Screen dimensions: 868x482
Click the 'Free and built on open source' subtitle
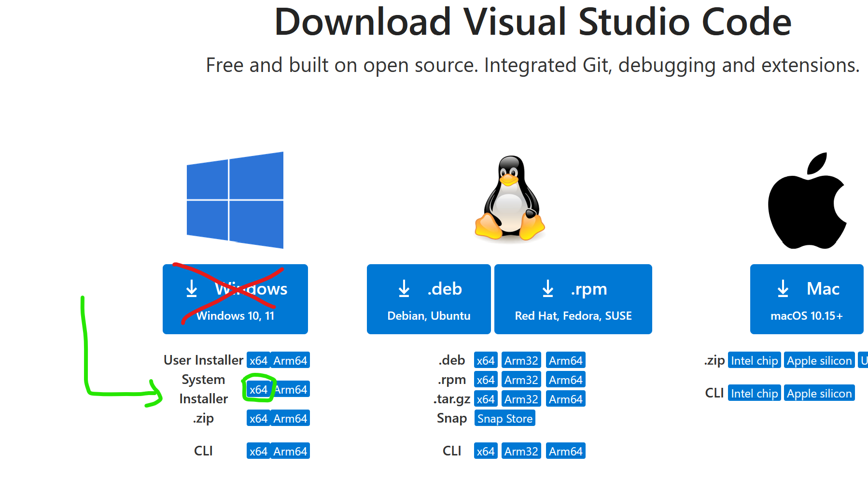(x=533, y=65)
